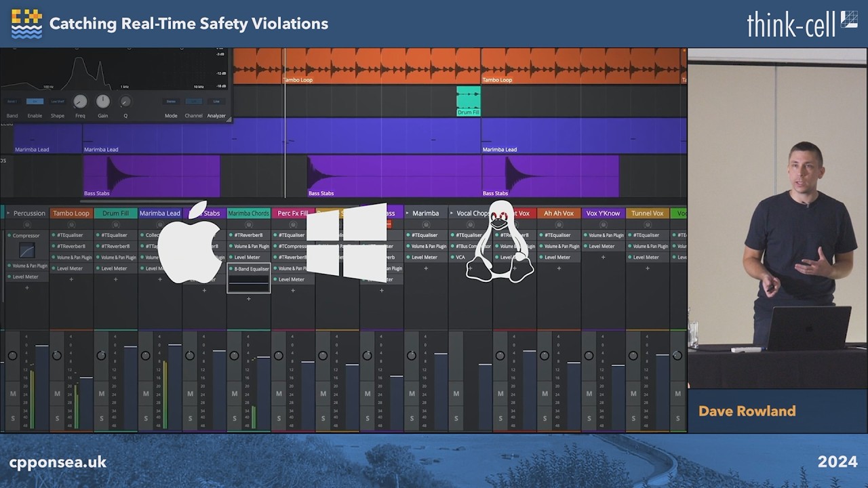
Task: Open Volume & Pan Plugin on Vox Y'Know
Action: coord(603,235)
